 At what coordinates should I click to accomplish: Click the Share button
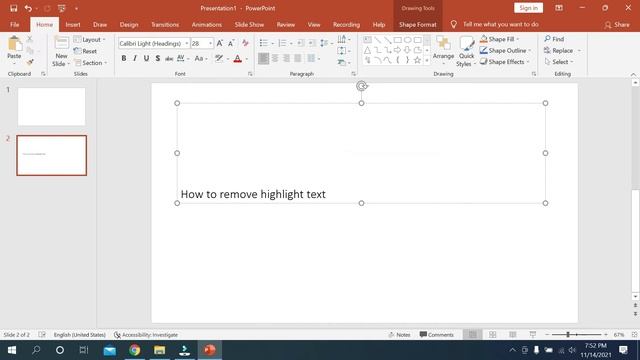617,24
